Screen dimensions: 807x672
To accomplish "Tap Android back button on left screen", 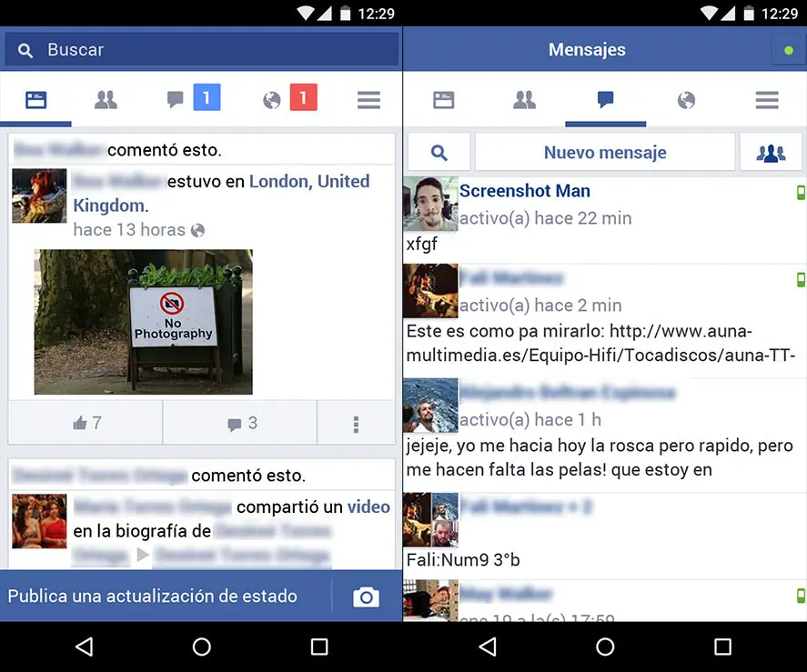I will click(x=85, y=647).
